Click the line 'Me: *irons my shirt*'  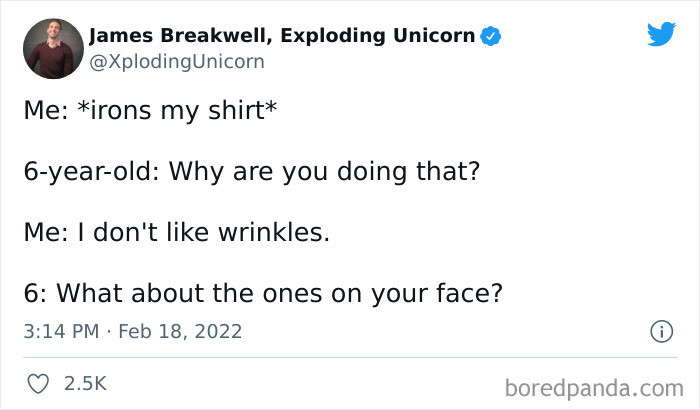(x=150, y=110)
